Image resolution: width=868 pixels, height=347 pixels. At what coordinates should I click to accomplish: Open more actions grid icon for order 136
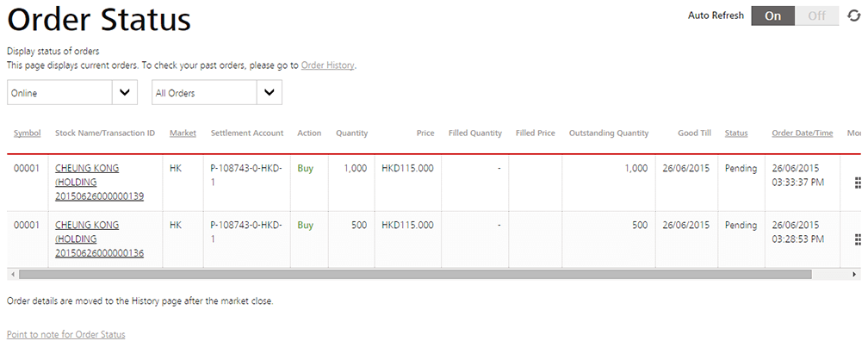857,239
